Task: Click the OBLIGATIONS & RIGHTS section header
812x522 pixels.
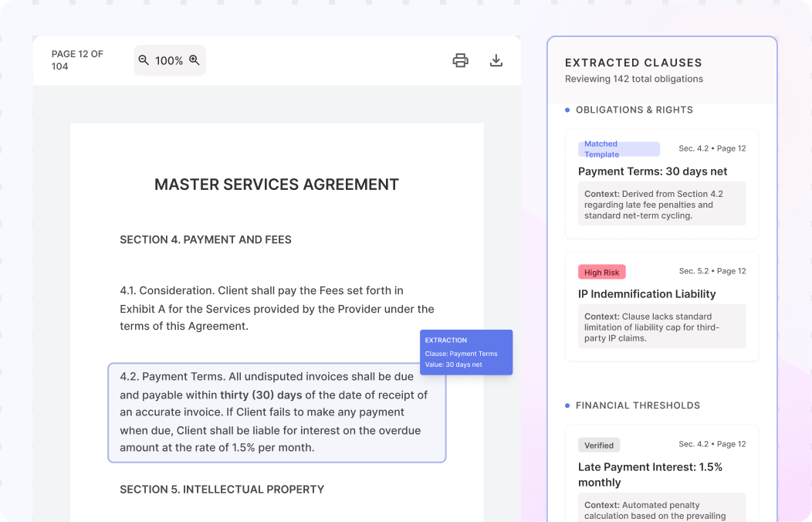Action: pyautogui.click(x=634, y=110)
